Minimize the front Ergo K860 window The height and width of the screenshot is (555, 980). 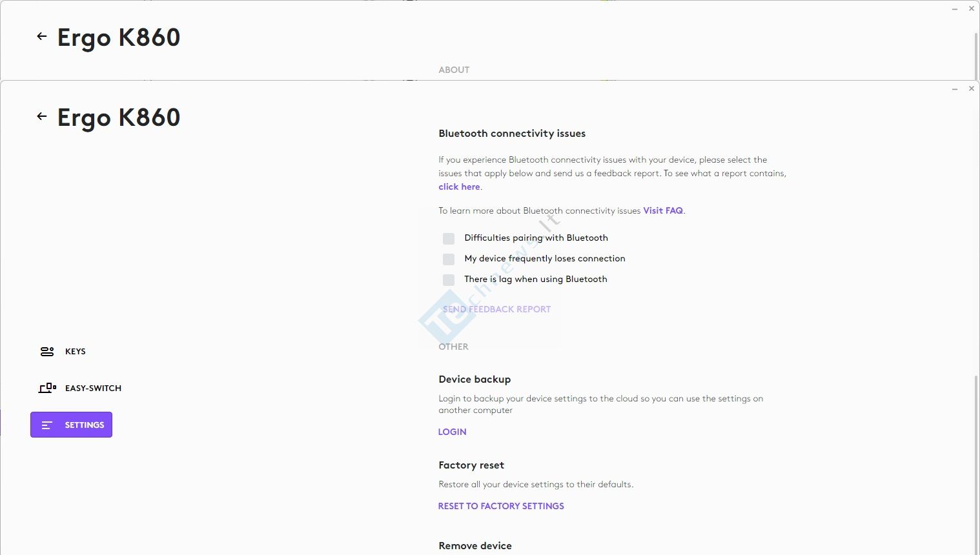(954, 89)
